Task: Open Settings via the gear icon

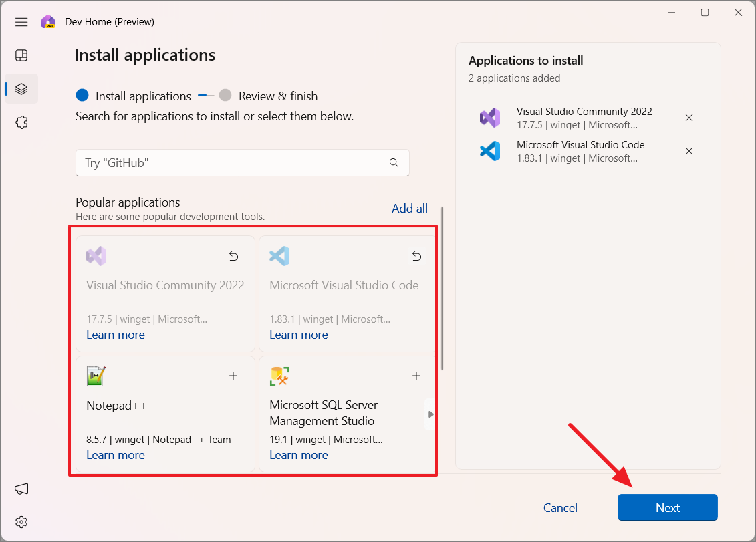Action: 21,522
